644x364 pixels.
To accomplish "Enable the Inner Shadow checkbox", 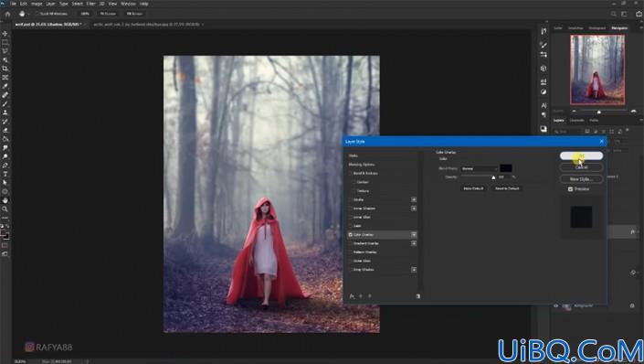I will tap(351, 209).
